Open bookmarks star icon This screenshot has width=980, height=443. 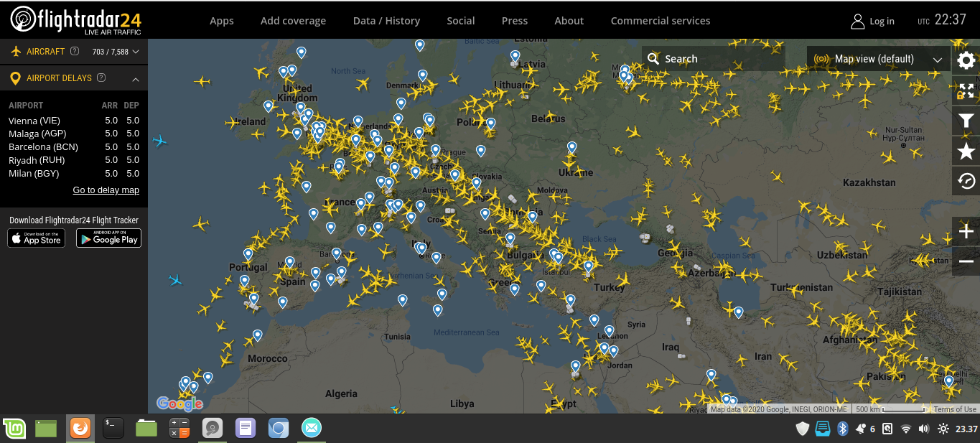(x=966, y=151)
